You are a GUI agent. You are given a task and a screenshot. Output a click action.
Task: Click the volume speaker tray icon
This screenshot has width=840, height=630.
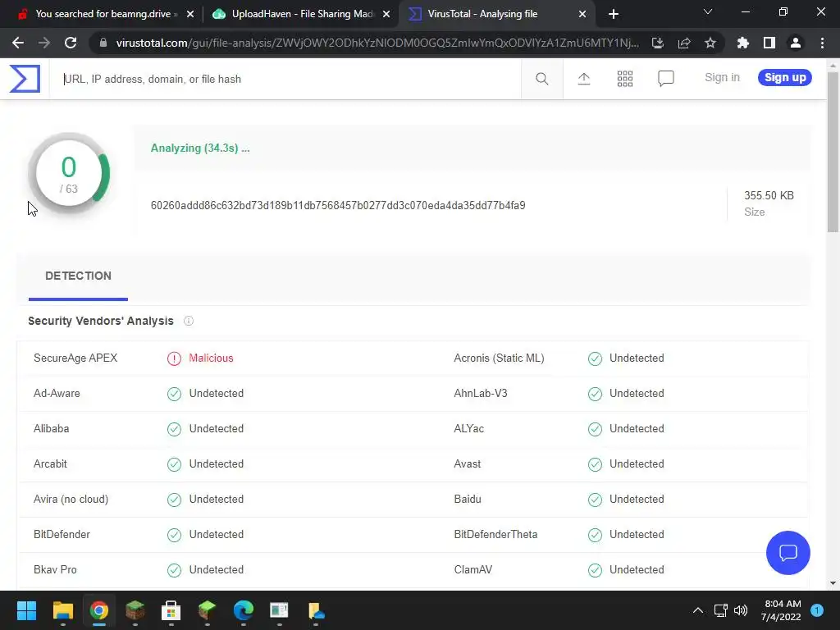[x=741, y=610]
